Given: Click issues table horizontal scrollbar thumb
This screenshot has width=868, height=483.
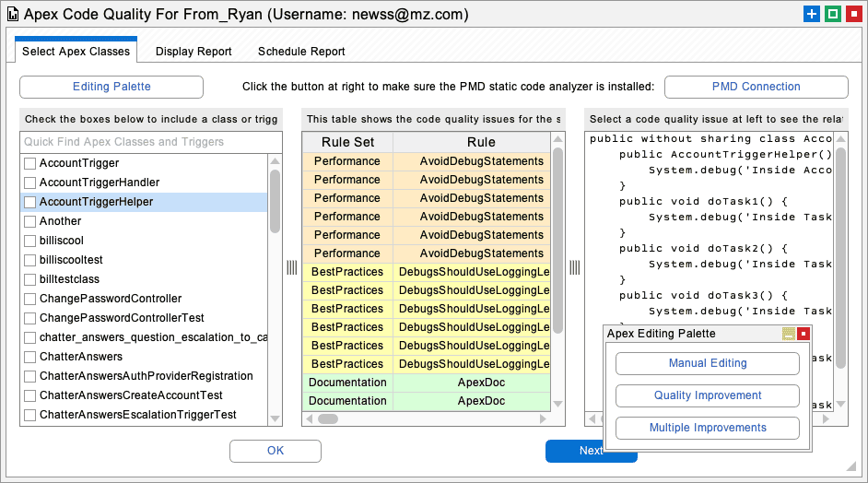Looking at the screenshot, I should point(328,418).
